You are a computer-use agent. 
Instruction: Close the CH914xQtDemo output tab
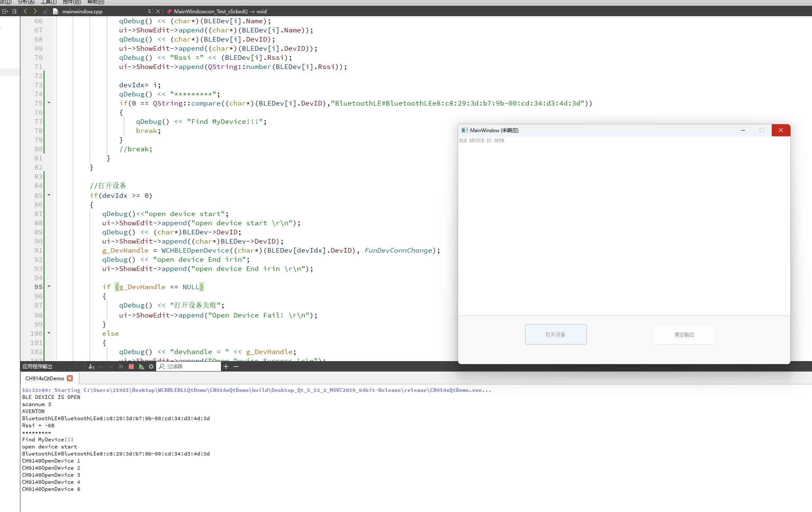click(x=70, y=378)
